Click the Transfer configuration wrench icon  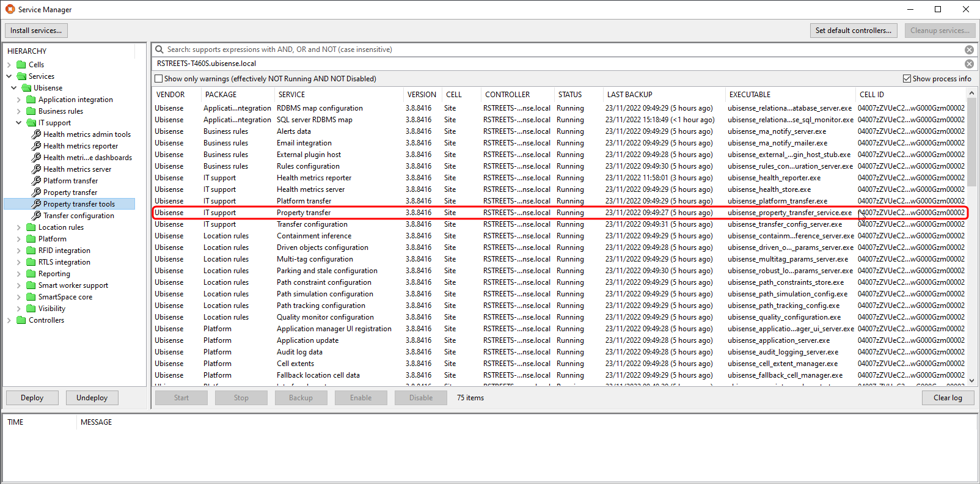37,216
